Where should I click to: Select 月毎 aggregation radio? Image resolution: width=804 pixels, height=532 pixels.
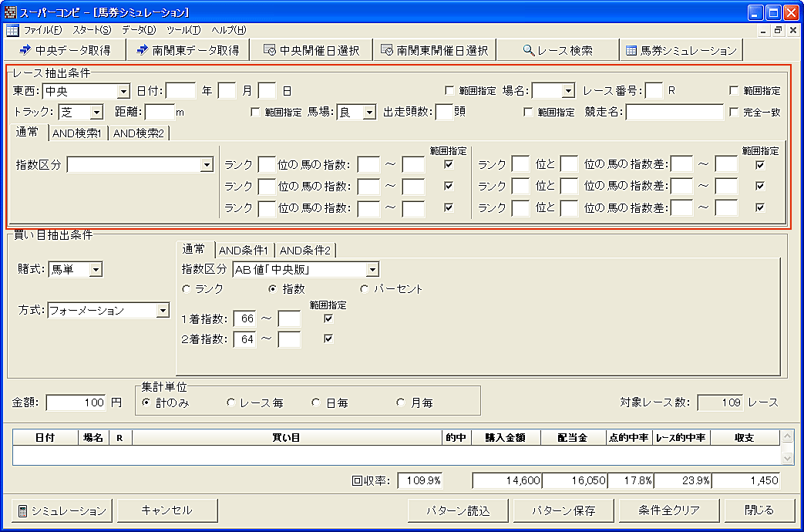pos(401,402)
